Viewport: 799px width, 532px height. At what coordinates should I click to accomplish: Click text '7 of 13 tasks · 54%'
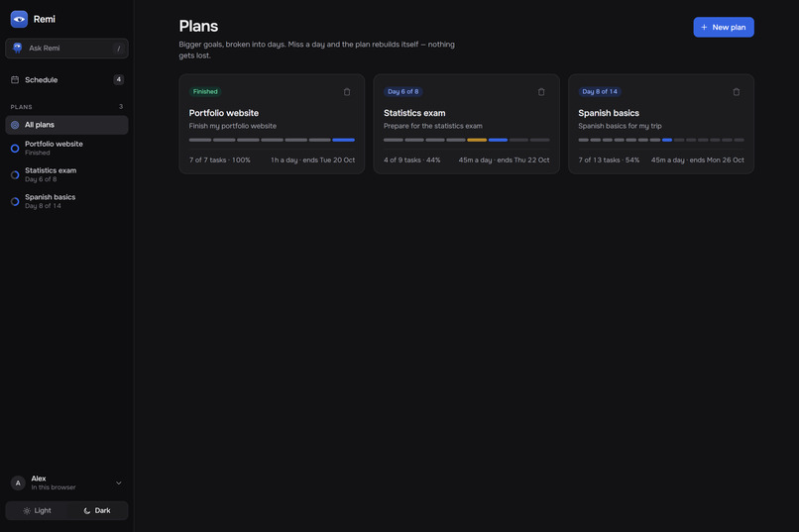pos(609,160)
